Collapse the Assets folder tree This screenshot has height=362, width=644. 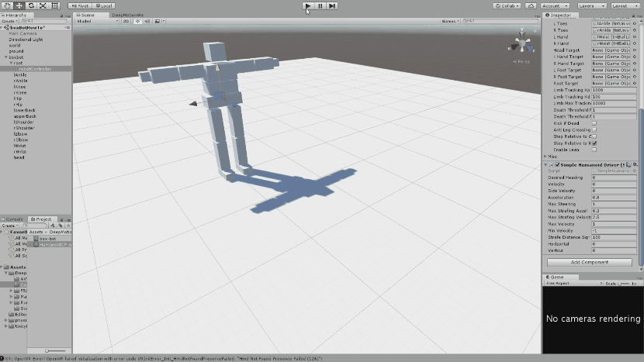point(2,267)
